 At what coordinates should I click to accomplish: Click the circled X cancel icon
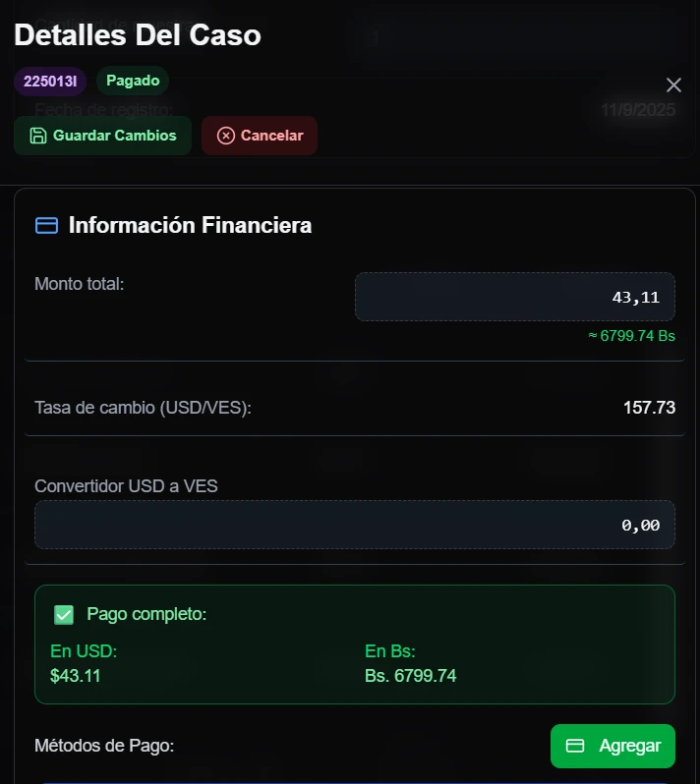point(225,136)
